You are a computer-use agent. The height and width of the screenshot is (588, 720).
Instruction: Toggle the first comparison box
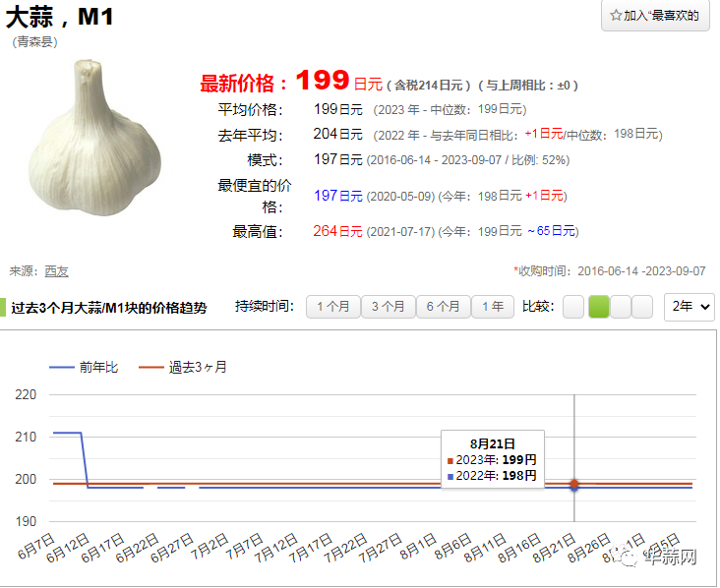coord(572,307)
